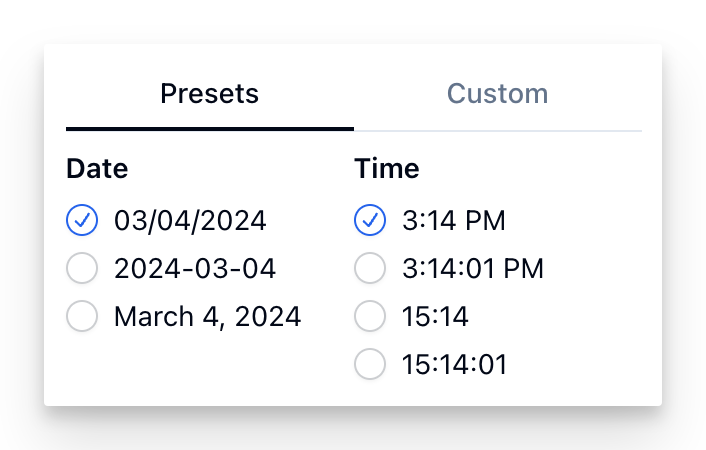The height and width of the screenshot is (450, 706).
Task: Open the Presets tab
Action: (210, 94)
